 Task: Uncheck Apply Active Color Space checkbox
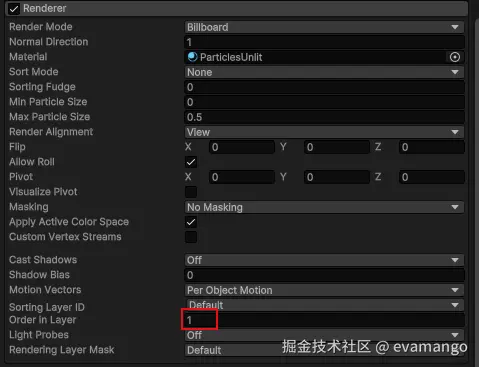point(191,222)
